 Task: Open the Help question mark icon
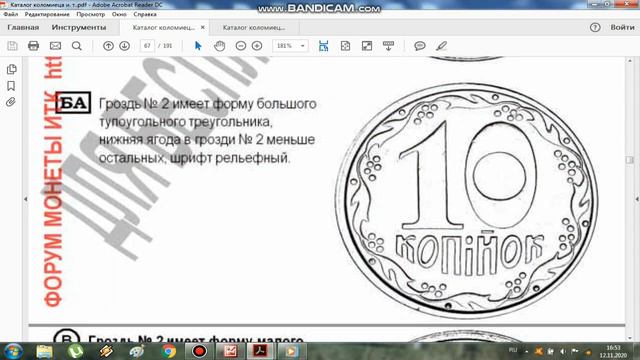(595, 27)
